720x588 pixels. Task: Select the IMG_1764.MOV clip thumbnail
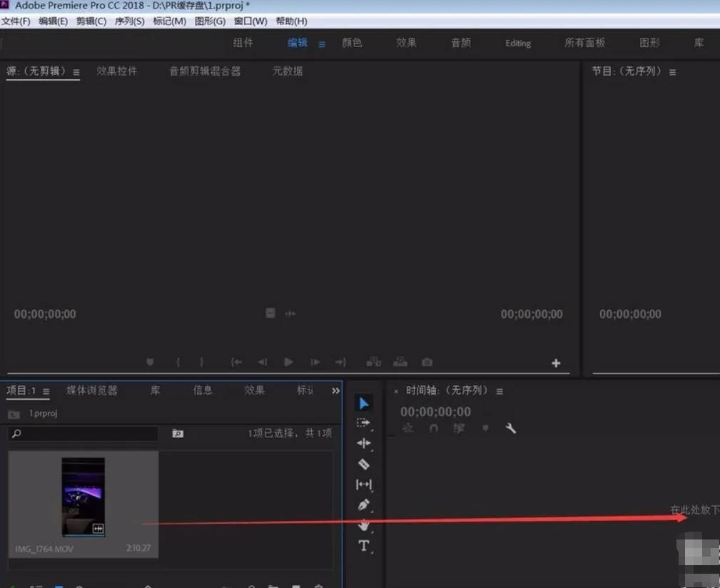pyautogui.click(x=83, y=497)
